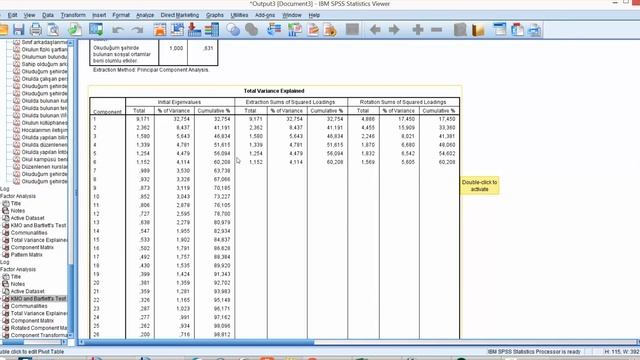Select the highlighted KMO and Bartlett's Test item
640x360 pixels.
tap(38, 299)
